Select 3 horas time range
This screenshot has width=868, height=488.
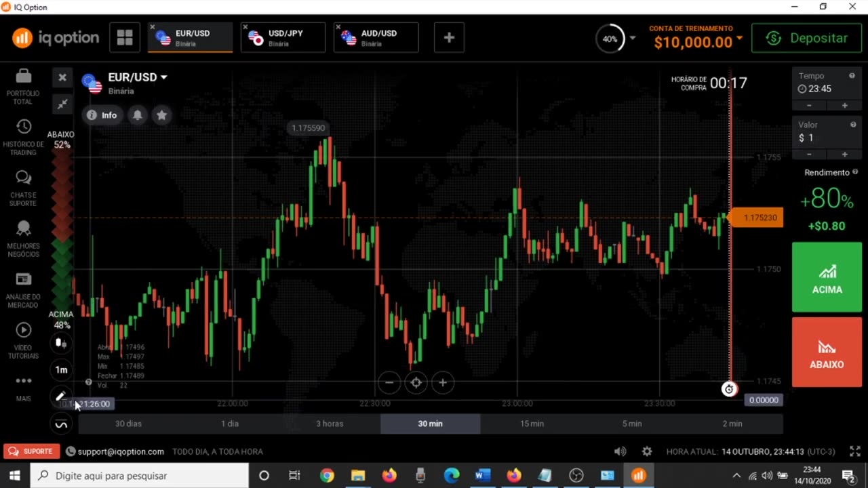[x=330, y=424]
